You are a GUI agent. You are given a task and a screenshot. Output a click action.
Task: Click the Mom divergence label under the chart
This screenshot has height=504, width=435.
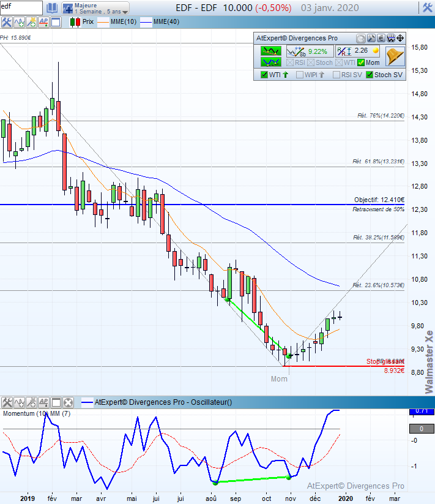279,379
